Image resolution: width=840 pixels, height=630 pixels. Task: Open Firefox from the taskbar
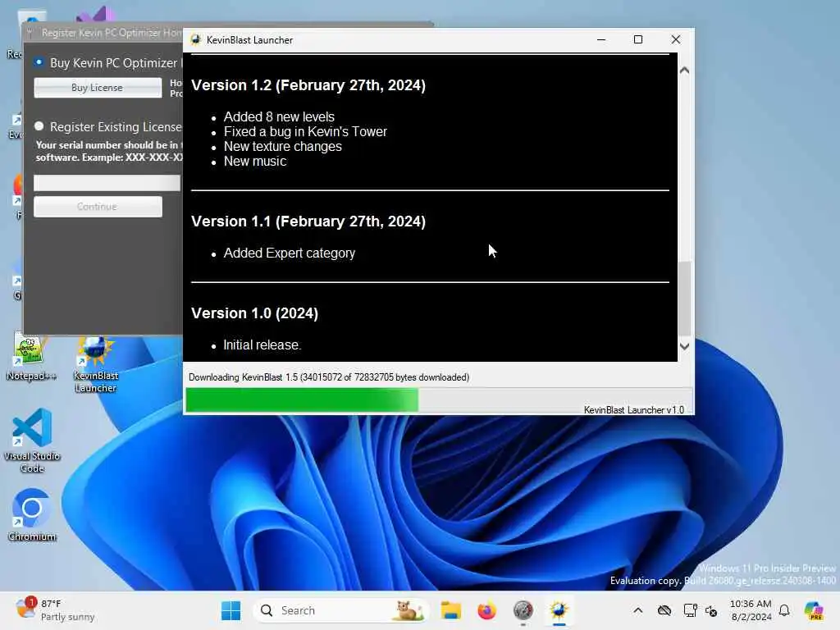pos(486,610)
